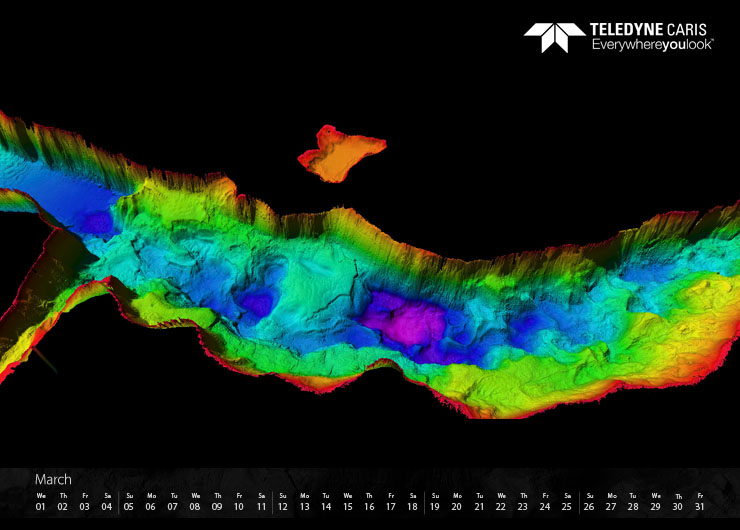This screenshot has height=530, width=740.
Task: Click calendar date 08
Action: tap(195, 506)
